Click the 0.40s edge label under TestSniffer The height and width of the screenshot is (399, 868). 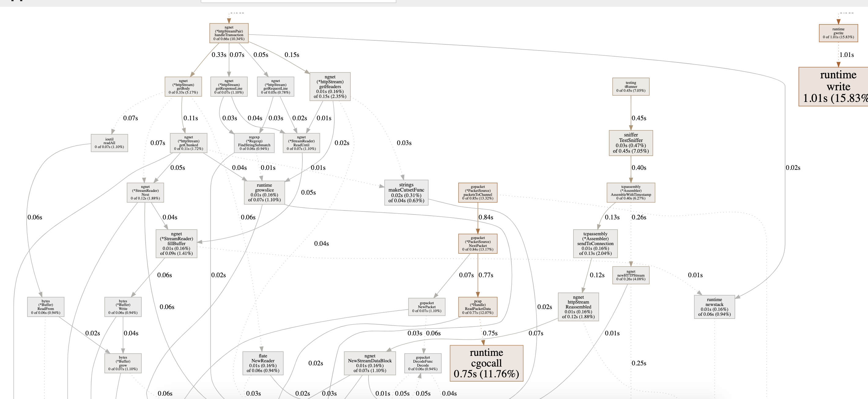pos(639,167)
